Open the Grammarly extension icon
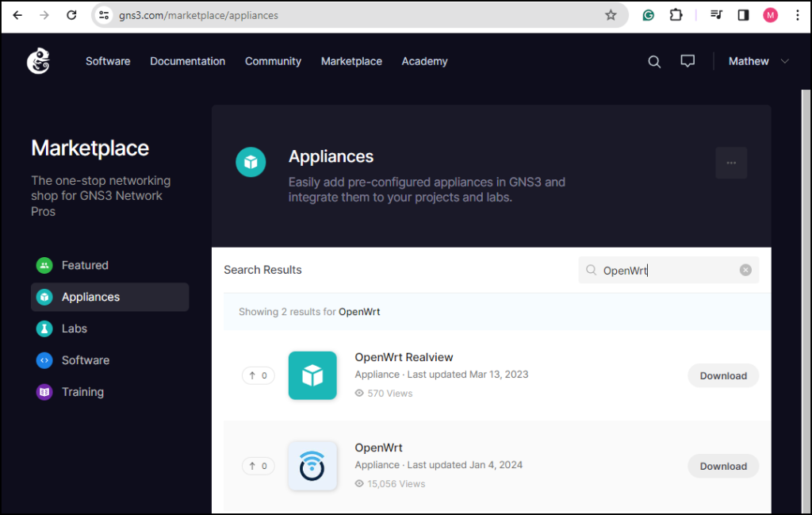Viewport: 812px width, 515px height. coord(649,16)
